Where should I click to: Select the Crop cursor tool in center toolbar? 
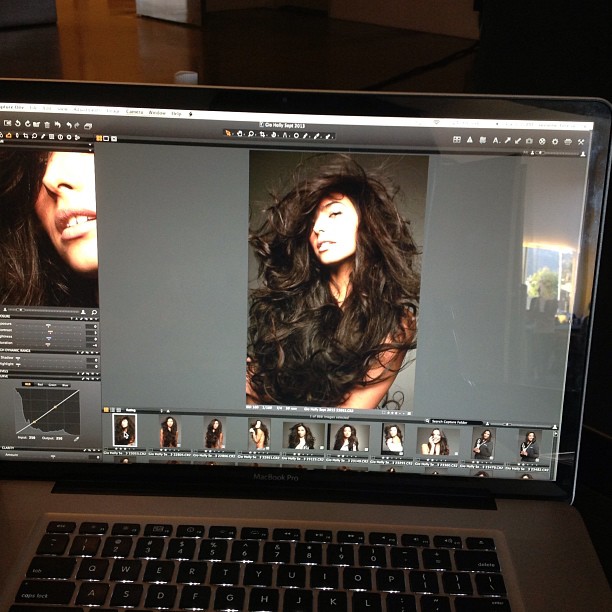pyautogui.click(x=262, y=134)
